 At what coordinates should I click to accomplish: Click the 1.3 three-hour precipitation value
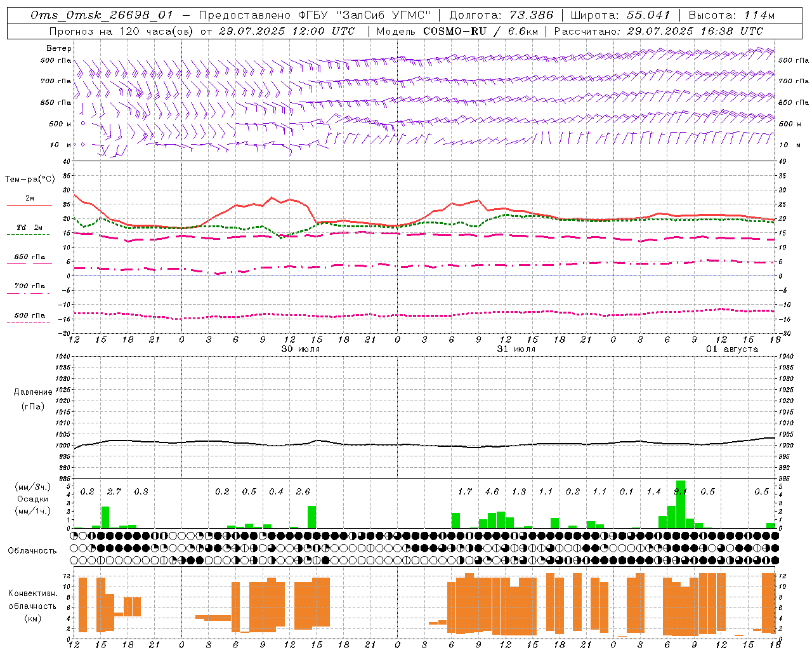click(x=519, y=492)
